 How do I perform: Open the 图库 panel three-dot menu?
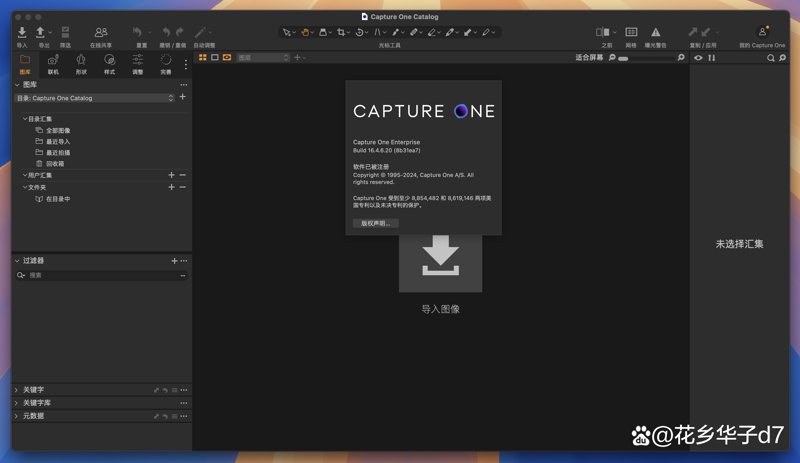(184, 85)
